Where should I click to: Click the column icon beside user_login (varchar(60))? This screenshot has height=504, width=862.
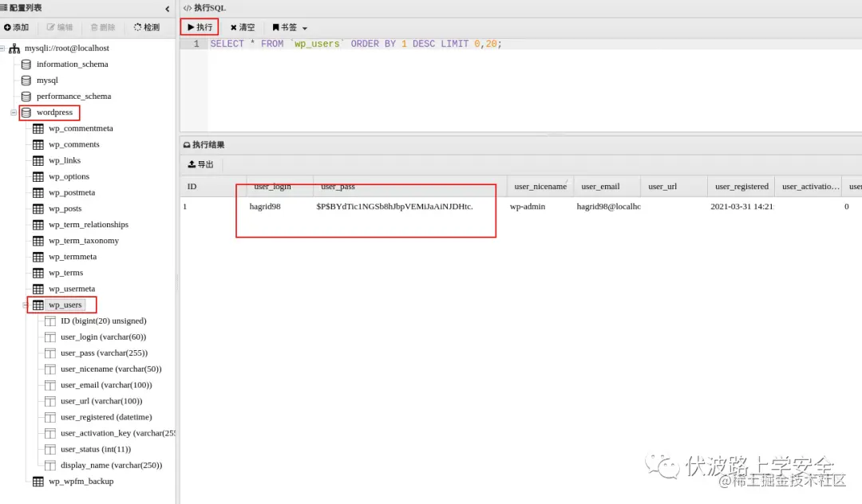[50, 337]
